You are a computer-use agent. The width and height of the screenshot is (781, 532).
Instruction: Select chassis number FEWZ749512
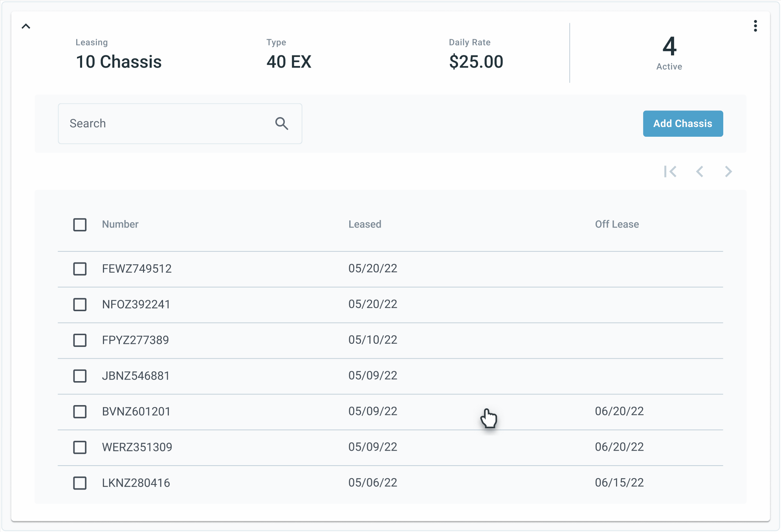coord(137,269)
